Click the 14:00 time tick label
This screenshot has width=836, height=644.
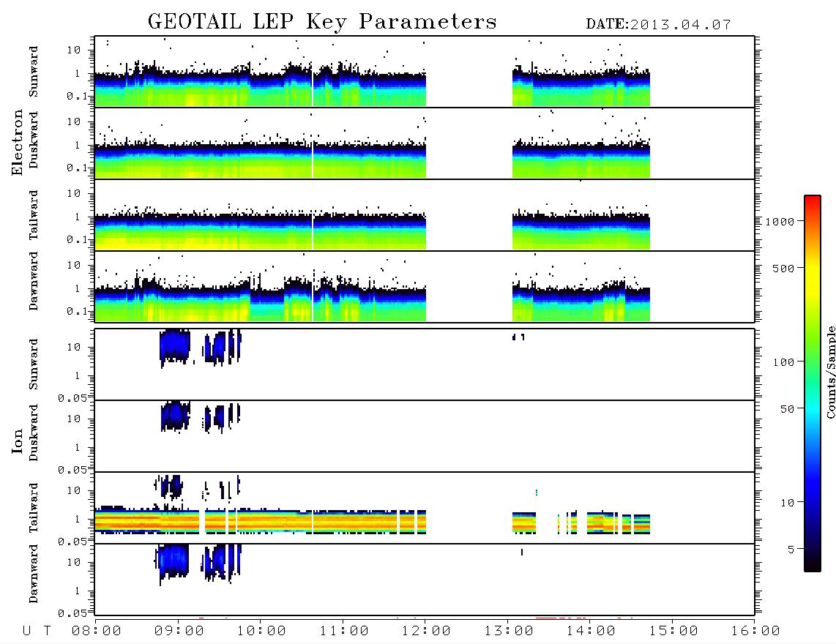[x=591, y=631]
